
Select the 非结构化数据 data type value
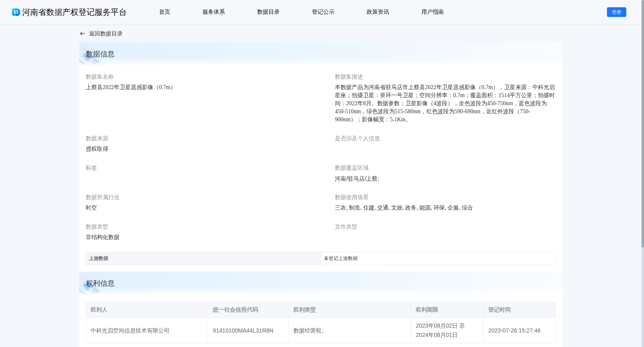103,237
